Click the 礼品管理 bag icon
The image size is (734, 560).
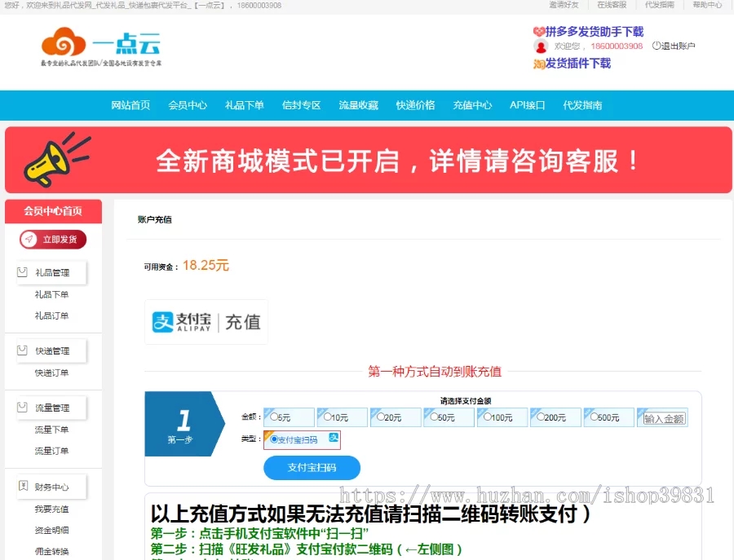click(22, 272)
